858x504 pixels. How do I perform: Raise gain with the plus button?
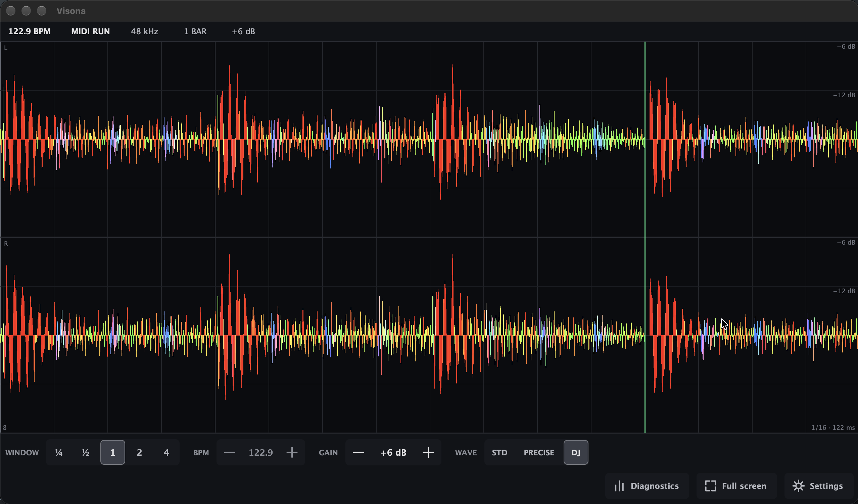pos(428,452)
